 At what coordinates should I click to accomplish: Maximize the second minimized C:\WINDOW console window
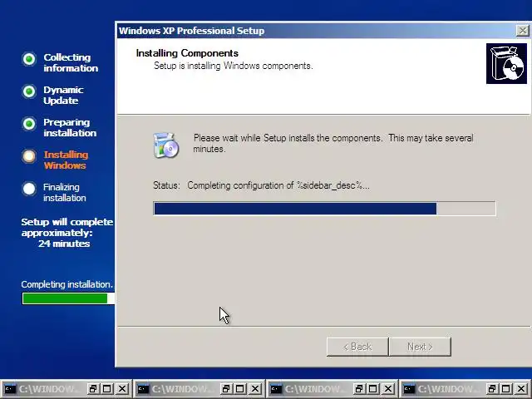240,389
